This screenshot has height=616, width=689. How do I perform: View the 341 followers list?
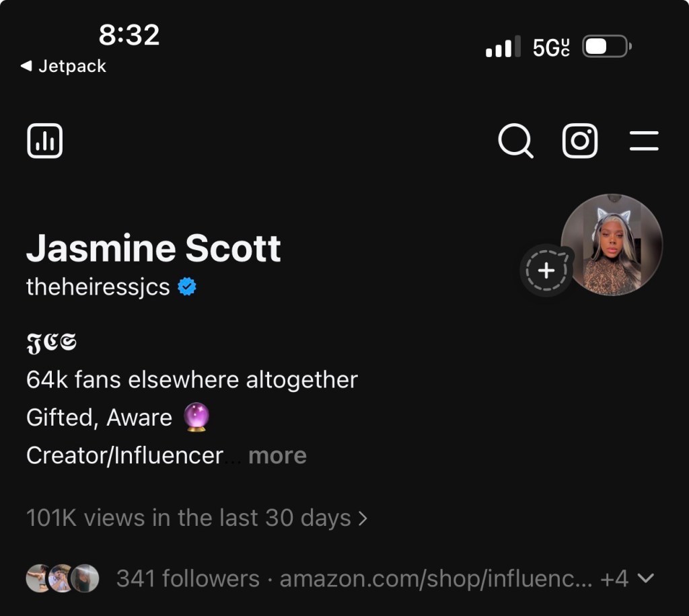[188, 578]
